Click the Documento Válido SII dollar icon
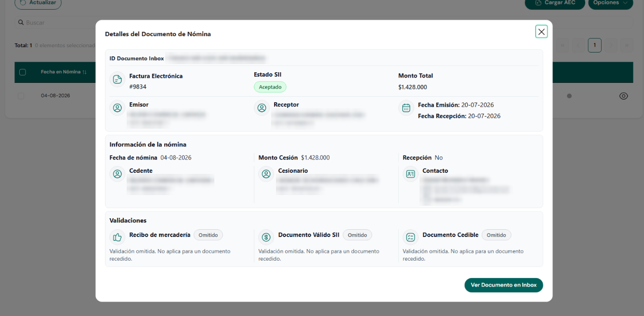The width and height of the screenshot is (644, 316). point(266,237)
